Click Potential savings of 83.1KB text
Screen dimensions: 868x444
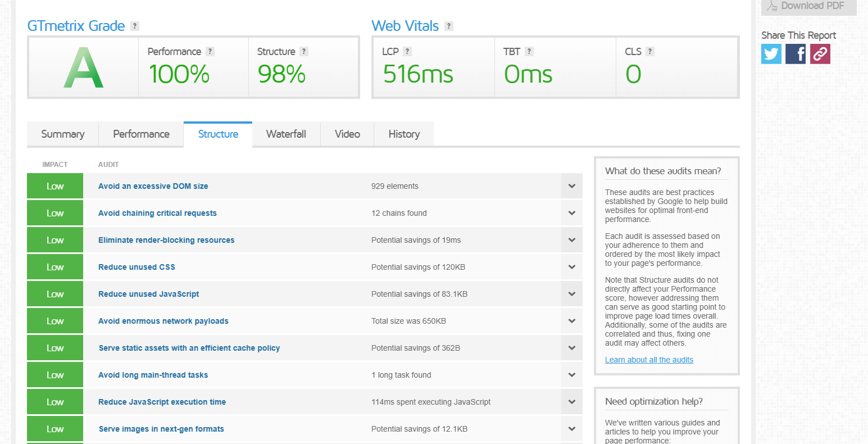coord(419,294)
